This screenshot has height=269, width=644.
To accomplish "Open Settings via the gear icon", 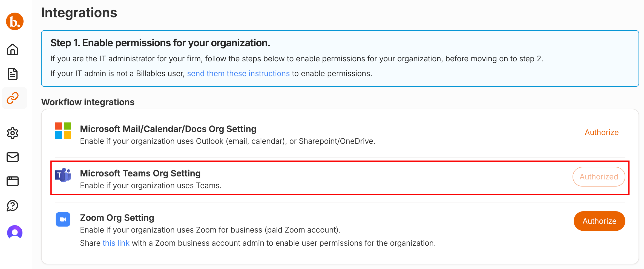I will pos(13,133).
